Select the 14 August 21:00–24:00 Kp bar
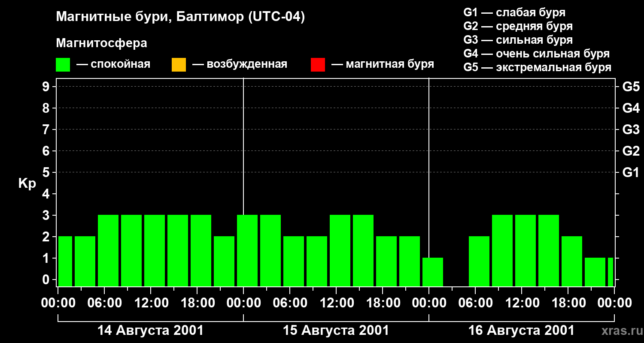Image resolution: width=644 pixels, height=343 pixels. point(224,261)
